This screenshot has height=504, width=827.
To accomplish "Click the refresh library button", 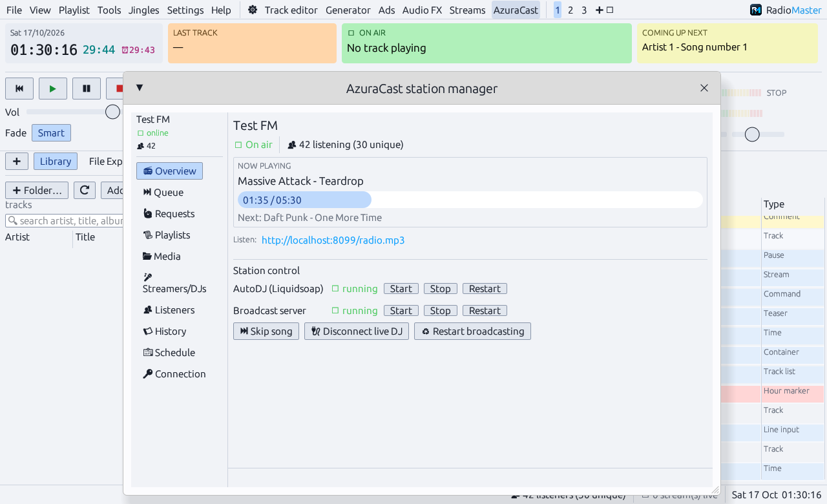I will coord(85,190).
